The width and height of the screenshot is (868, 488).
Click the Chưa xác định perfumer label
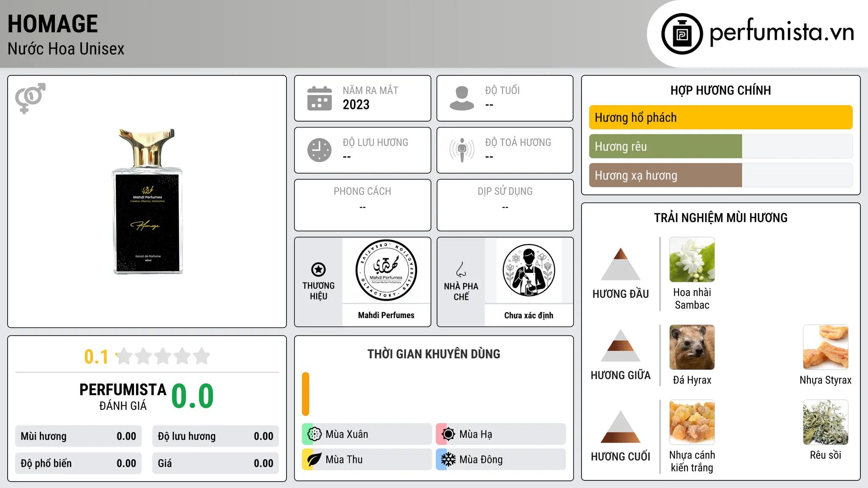[x=529, y=315]
